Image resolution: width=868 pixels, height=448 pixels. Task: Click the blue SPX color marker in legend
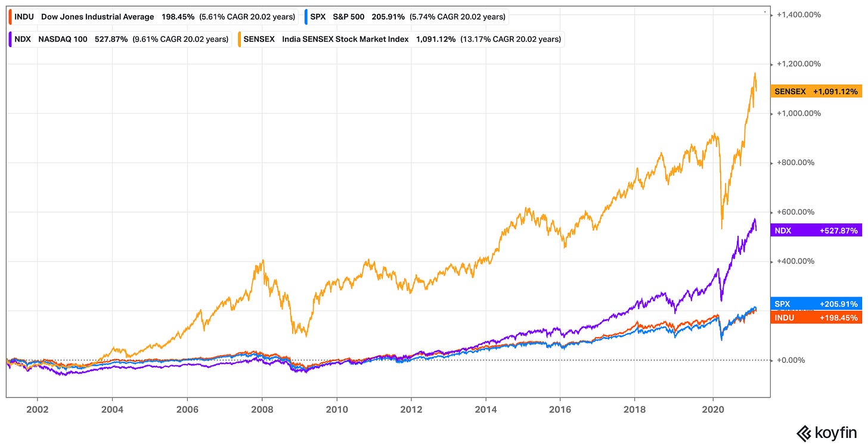(305, 17)
